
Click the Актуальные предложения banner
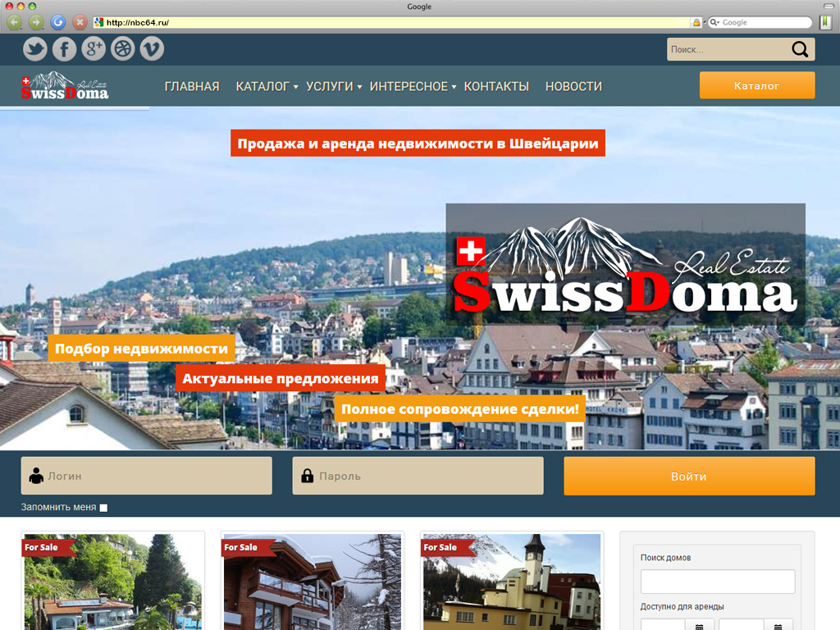281,378
